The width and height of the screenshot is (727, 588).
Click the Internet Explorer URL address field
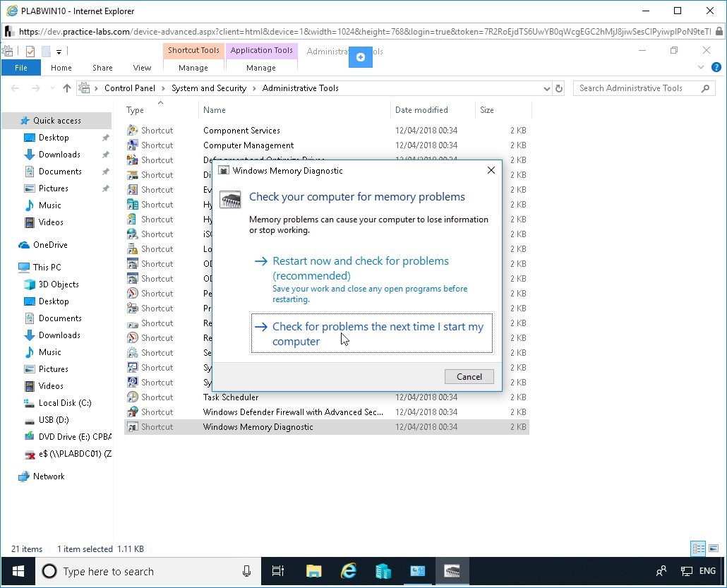[x=364, y=32]
